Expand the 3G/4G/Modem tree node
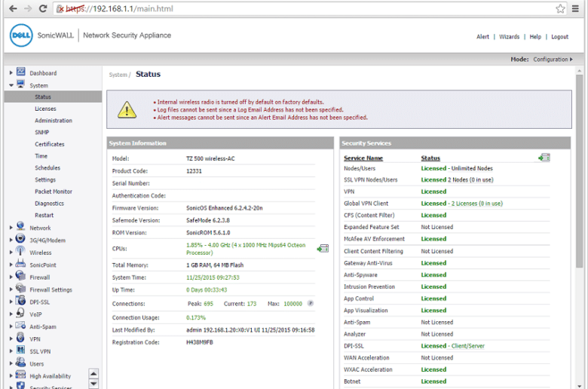The height and width of the screenshot is (389, 588). click(11, 240)
